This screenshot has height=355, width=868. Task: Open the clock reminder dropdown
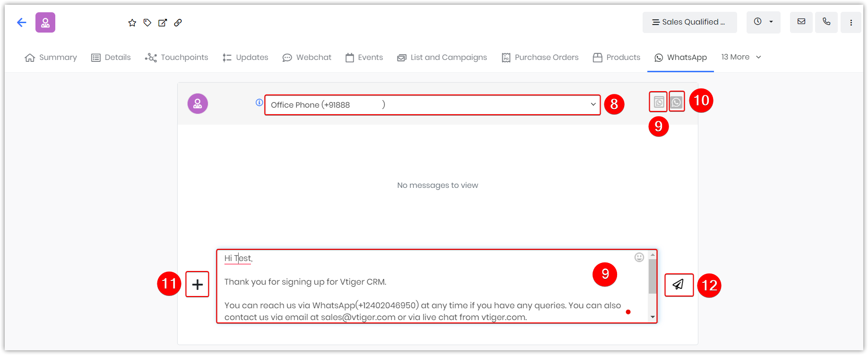(x=763, y=22)
